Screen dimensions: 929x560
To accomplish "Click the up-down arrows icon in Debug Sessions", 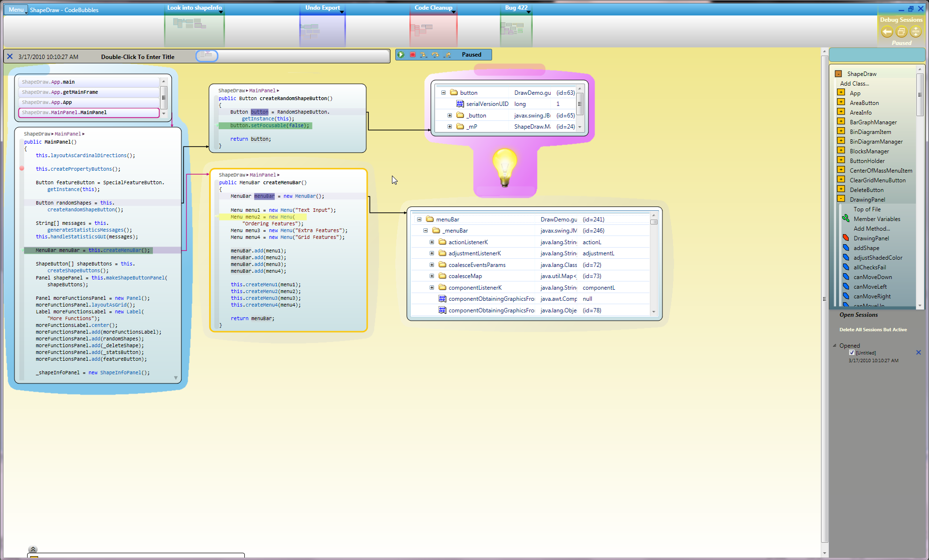I will pos(915,32).
